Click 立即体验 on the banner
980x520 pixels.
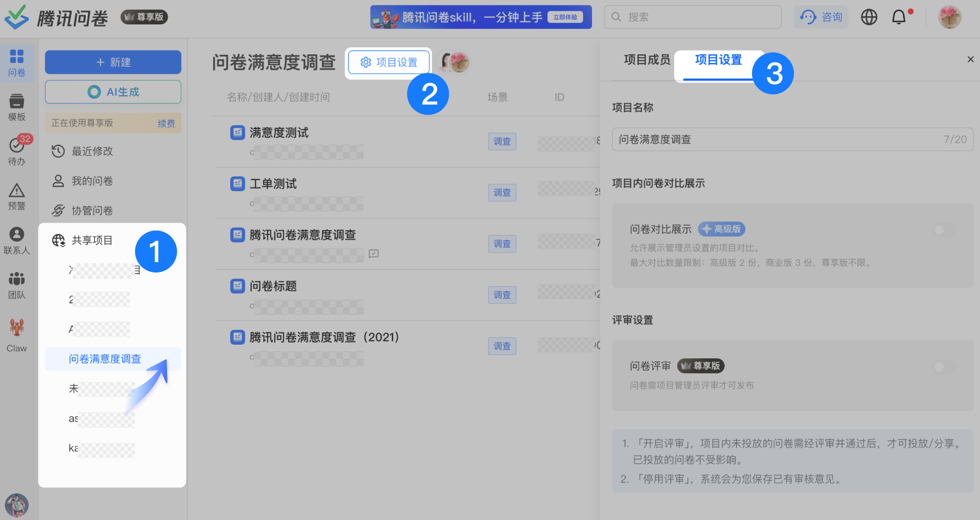coord(565,17)
